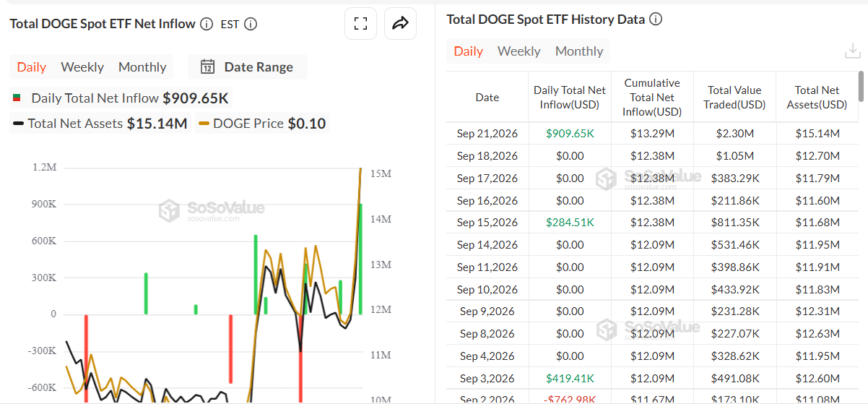Click the $211.86K value traded cell
The height and width of the screenshot is (404, 868).
pyautogui.click(x=734, y=201)
